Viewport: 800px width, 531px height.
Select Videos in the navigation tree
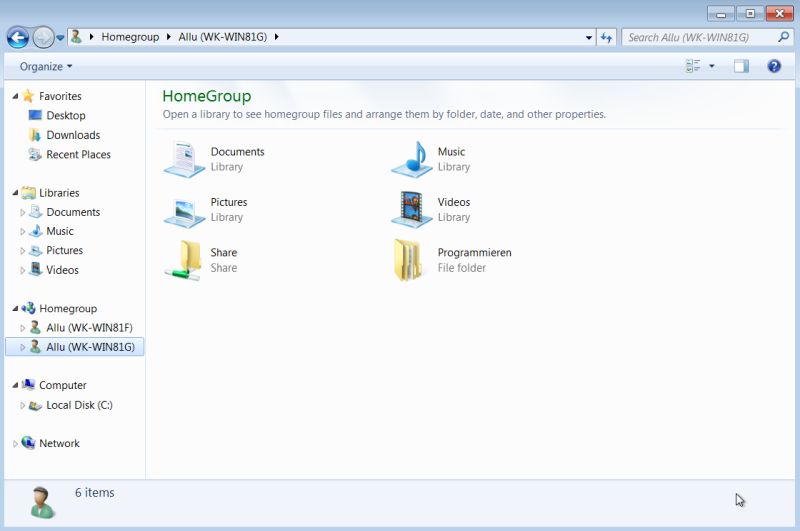tap(62, 270)
